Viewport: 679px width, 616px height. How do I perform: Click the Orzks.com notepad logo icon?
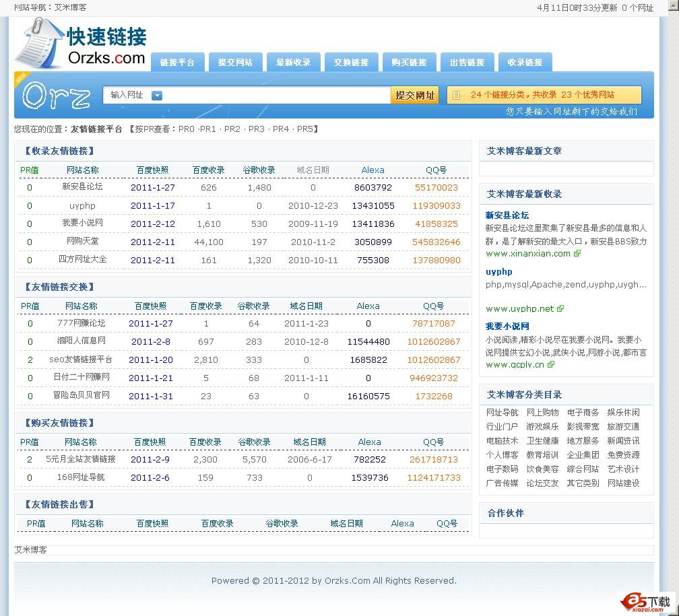39,43
